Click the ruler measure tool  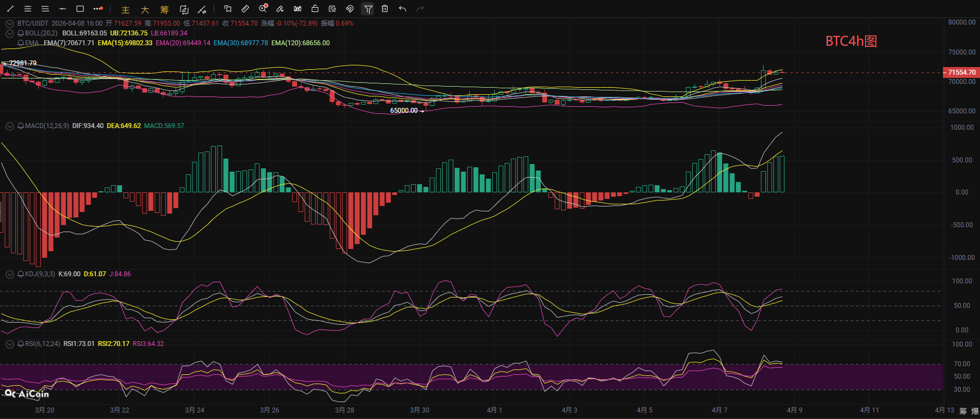pyautogui.click(x=245, y=9)
